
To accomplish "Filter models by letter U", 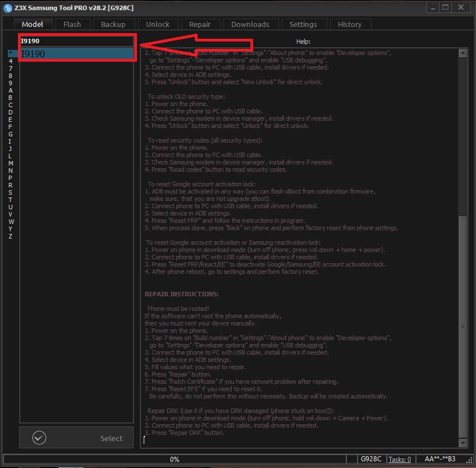I will (x=11, y=207).
